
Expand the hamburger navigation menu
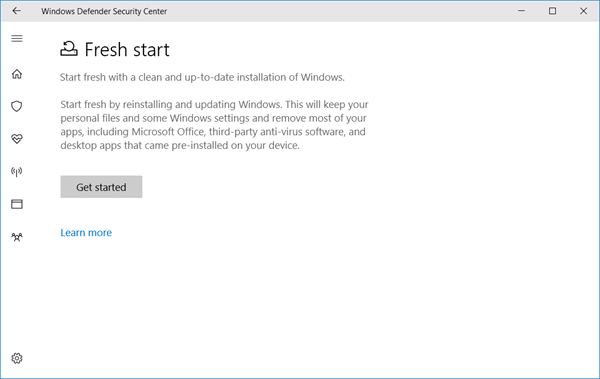pyautogui.click(x=17, y=38)
